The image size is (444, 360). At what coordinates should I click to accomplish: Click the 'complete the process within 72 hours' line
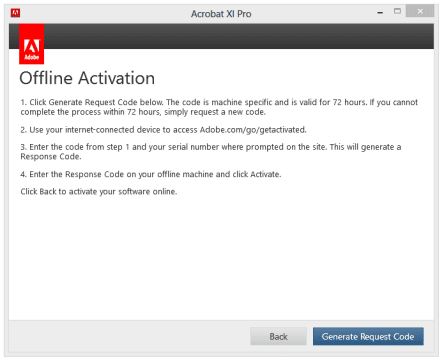coord(143,112)
